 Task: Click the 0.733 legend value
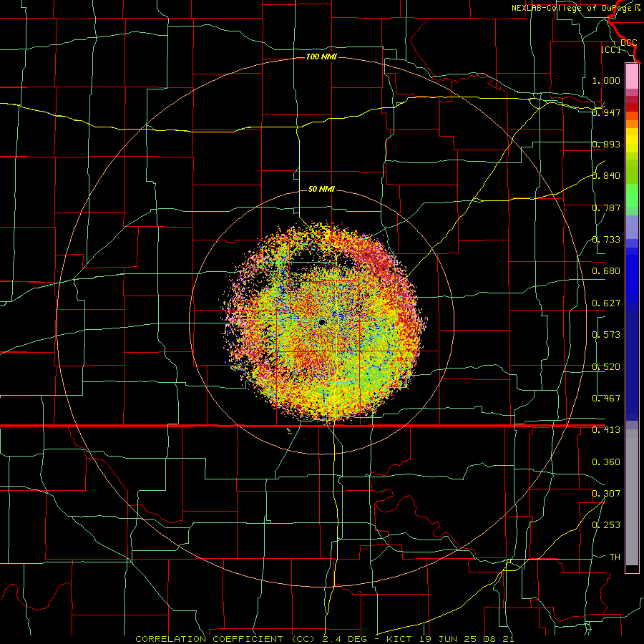click(606, 240)
